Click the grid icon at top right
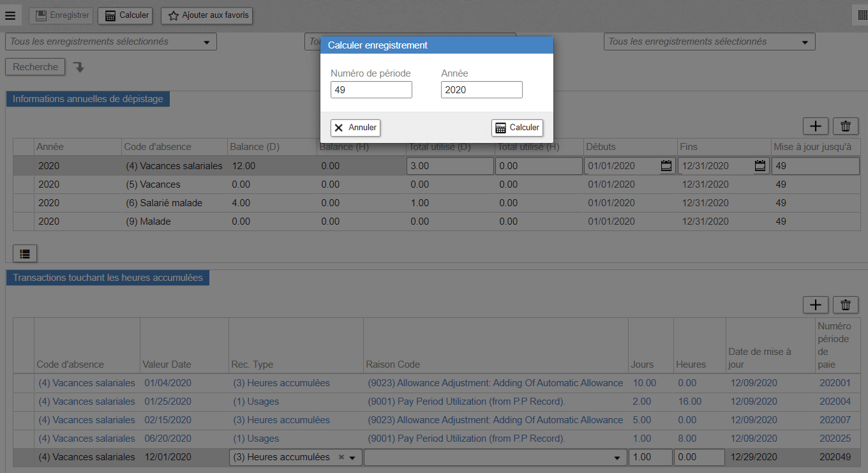 pyautogui.click(x=863, y=16)
